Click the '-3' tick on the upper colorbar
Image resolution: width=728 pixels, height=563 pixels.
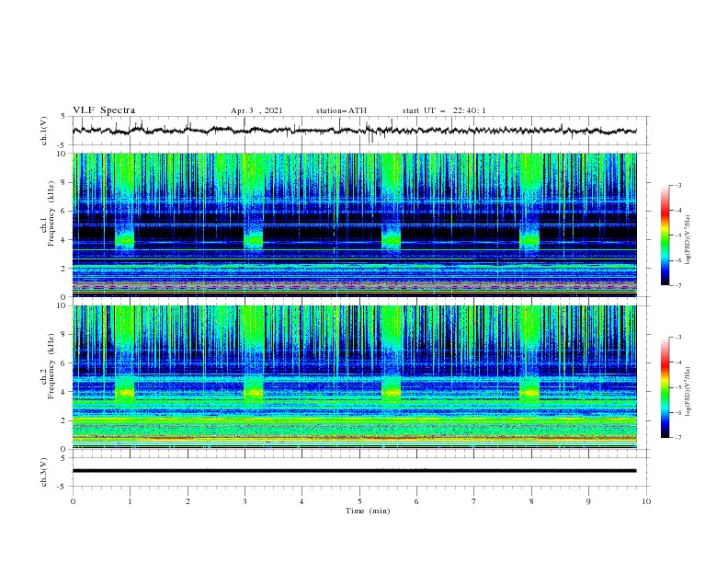(x=677, y=185)
